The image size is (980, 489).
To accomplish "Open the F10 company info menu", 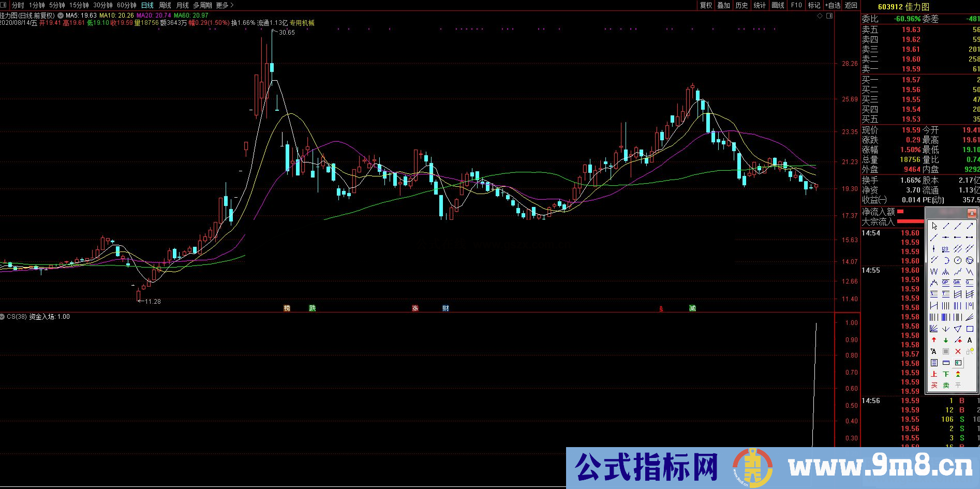I will (x=796, y=5).
